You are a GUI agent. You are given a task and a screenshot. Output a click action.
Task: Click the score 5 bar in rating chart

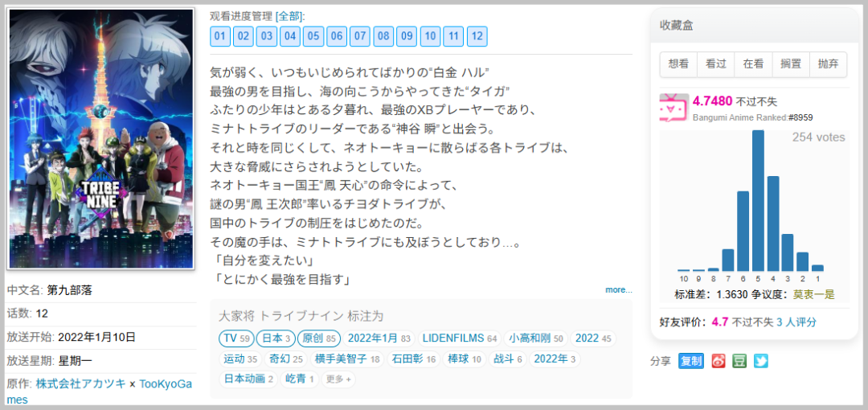coord(759,200)
